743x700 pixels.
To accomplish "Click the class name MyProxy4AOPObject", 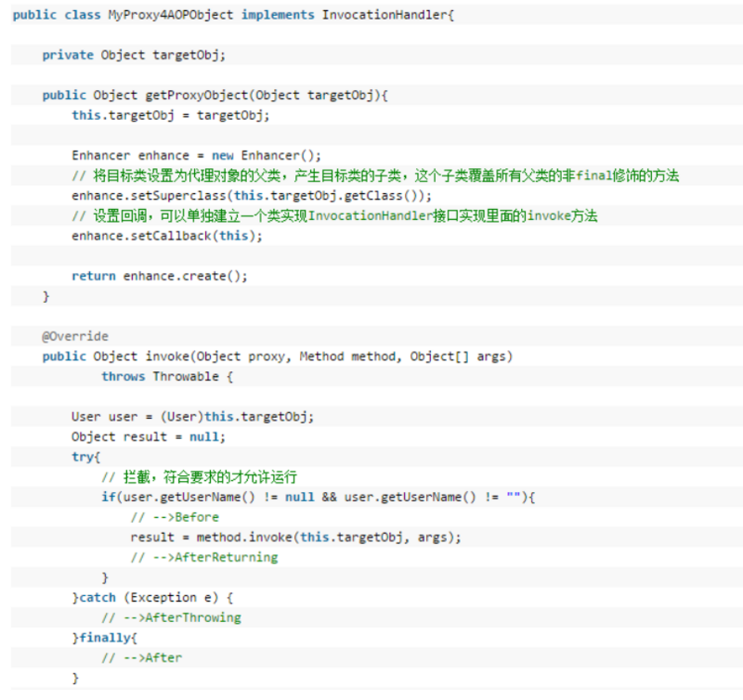I will (171, 15).
